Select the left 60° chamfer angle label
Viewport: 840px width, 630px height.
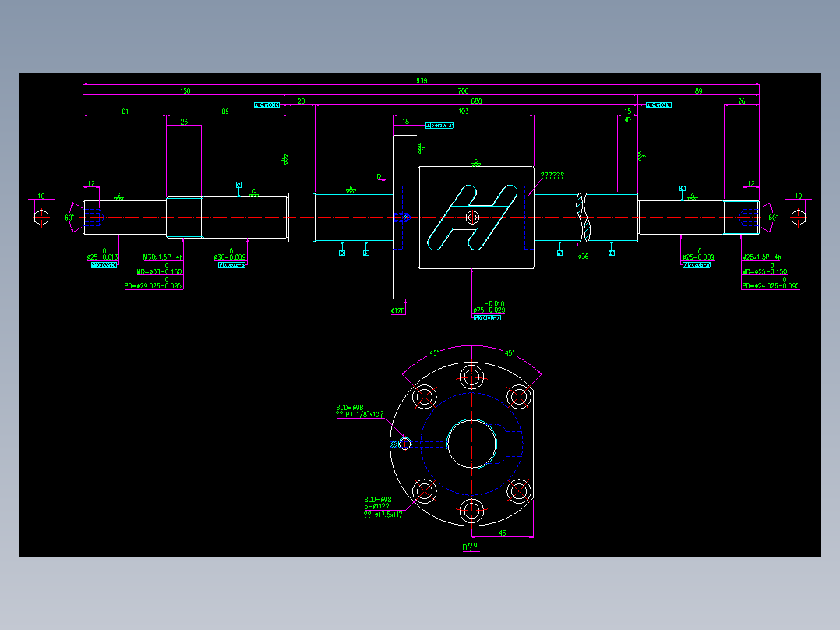pos(69,218)
